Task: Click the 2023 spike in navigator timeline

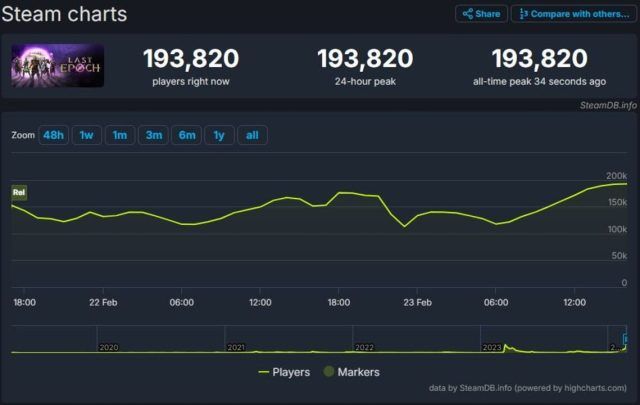Action: 506,347
